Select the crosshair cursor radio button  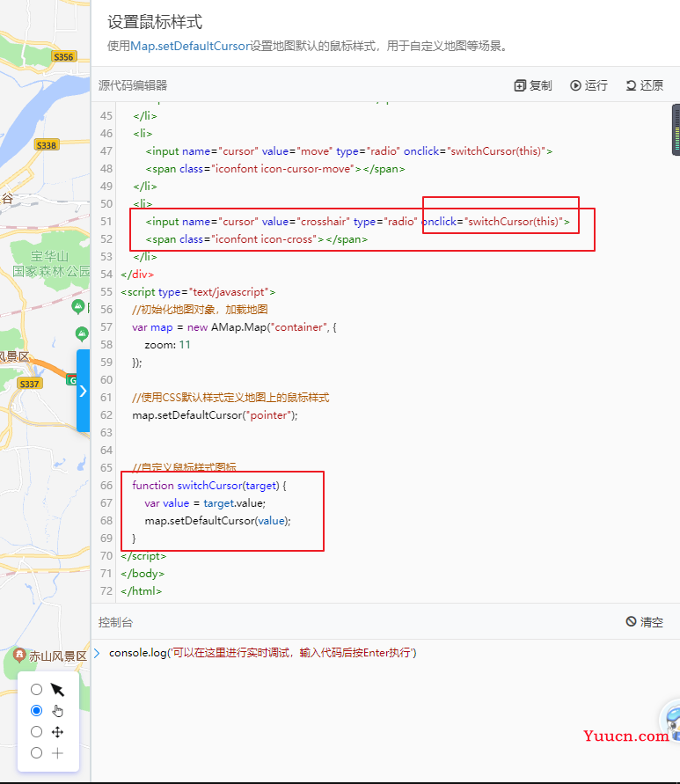pos(36,753)
